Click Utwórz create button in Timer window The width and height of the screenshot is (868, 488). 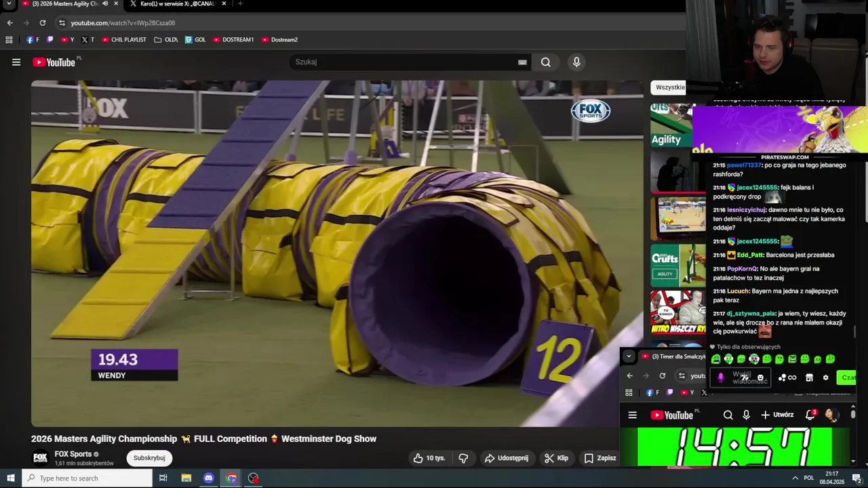point(777,415)
